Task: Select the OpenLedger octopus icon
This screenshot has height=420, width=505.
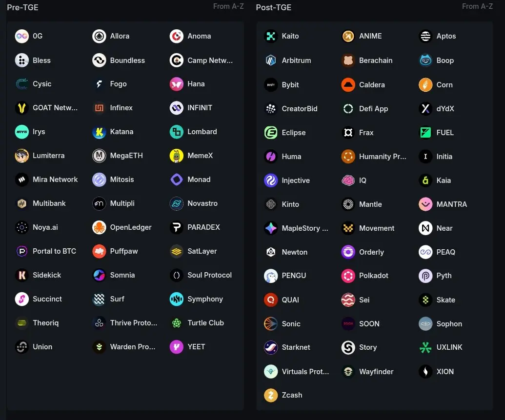Action: tap(99, 227)
